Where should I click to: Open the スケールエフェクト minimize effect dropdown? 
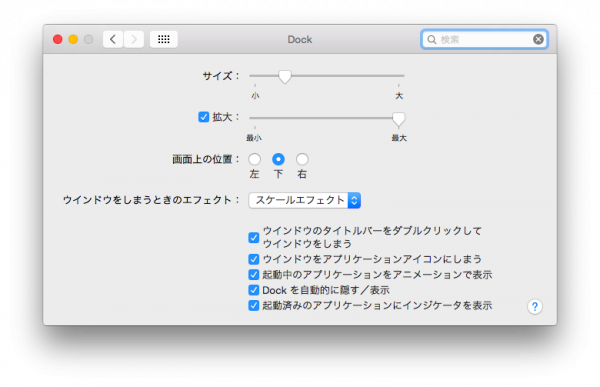pyautogui.click(x=305, y=200)
